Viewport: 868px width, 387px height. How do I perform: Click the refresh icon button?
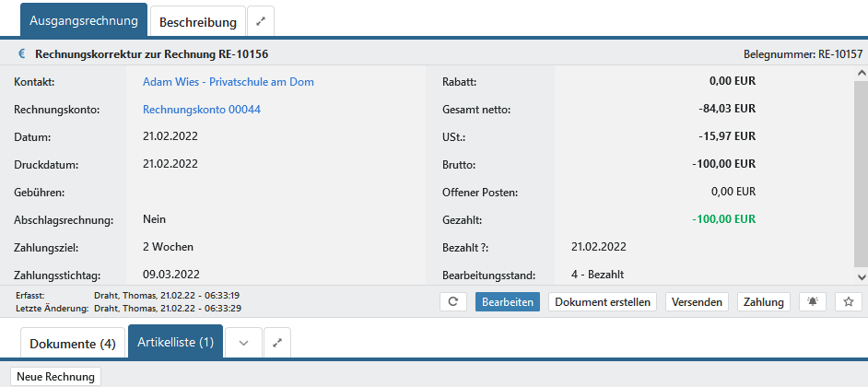tap(452, 302)
